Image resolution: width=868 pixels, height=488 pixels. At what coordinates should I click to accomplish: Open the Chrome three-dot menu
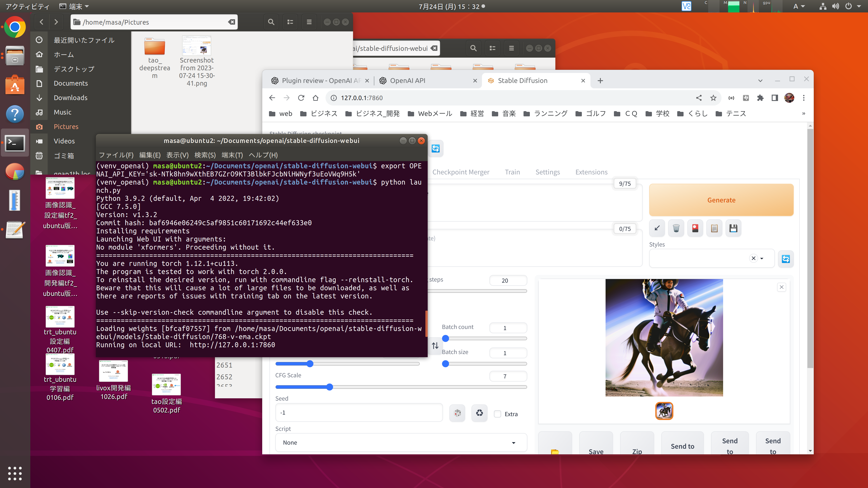[804, 98]
